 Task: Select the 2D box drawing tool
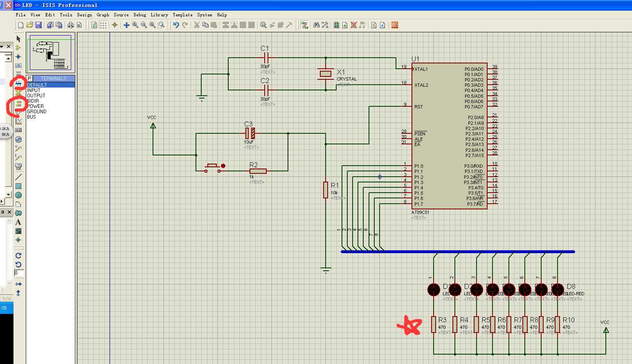coord(18,186)
